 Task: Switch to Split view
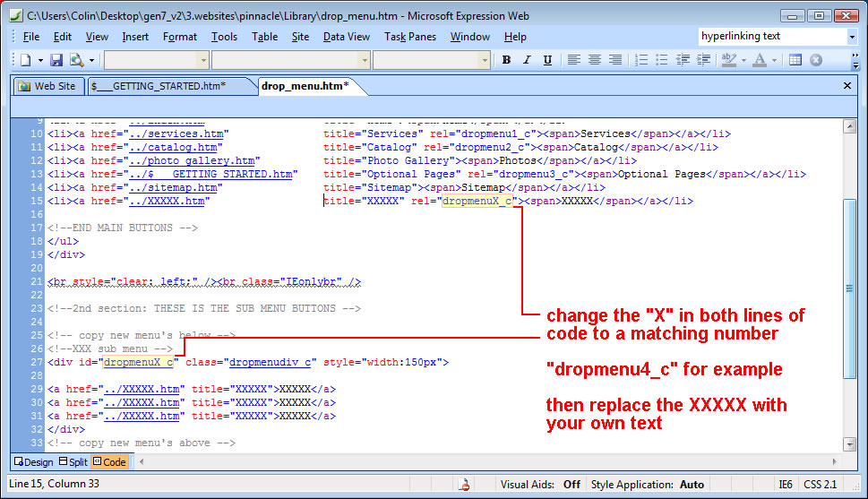point(73,461)
